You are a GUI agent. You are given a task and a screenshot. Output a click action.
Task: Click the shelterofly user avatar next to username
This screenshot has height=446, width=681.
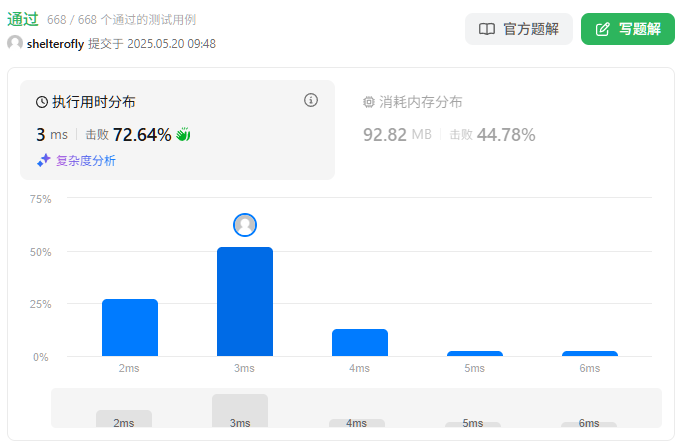[x=15, y=43]
